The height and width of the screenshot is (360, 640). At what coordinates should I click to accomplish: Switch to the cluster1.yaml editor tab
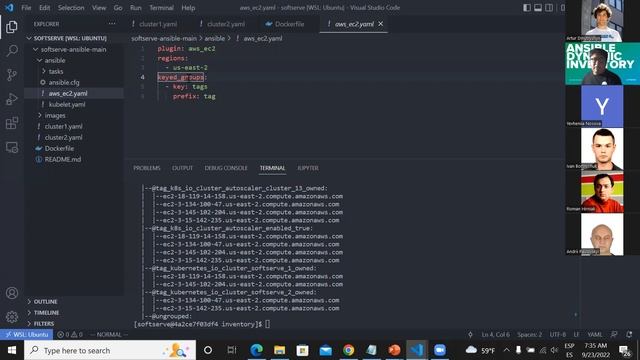(158, 24)
